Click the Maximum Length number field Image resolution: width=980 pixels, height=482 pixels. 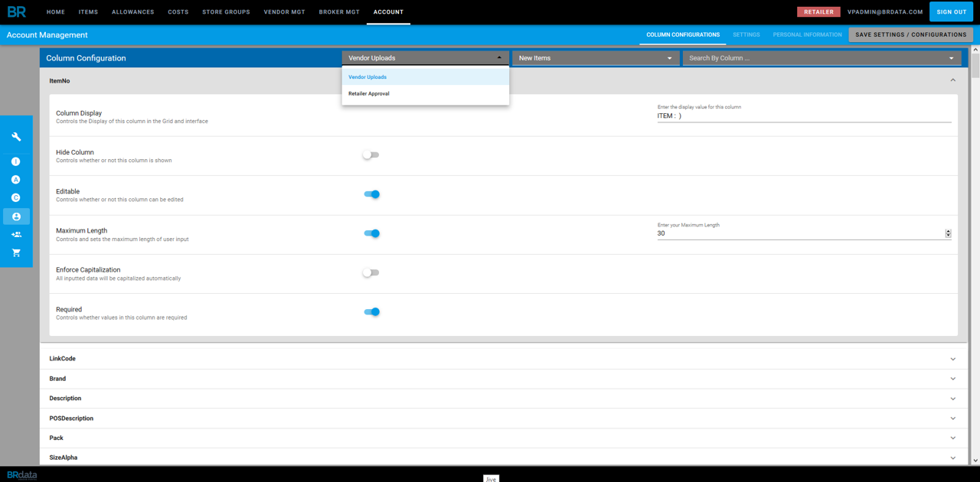tap(800, 233)
